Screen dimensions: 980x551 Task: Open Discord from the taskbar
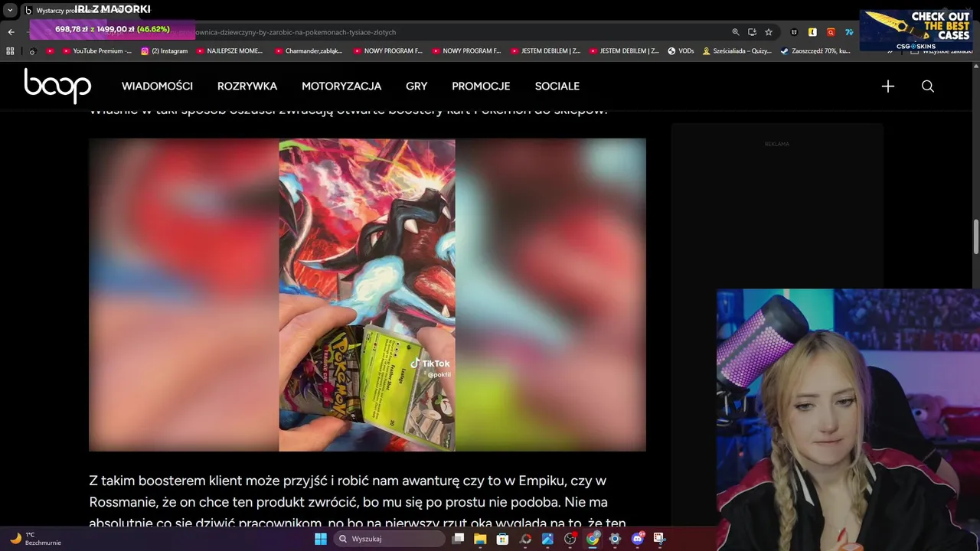pyautogui.click(x=638, y=539)
